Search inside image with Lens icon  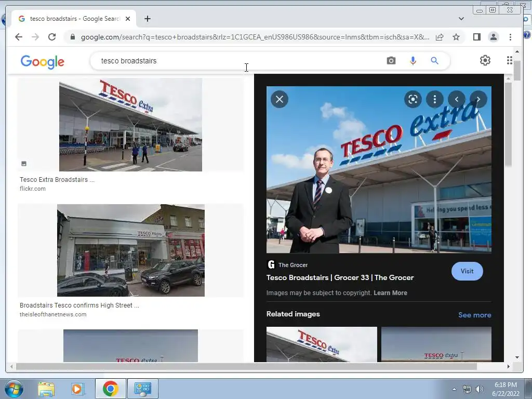click(413, 99)
